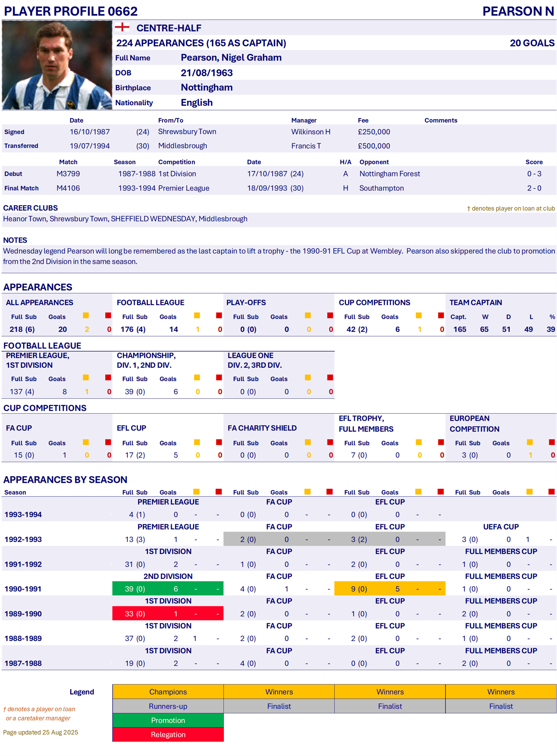Click red card icon under European Competition
The height and width of the screenshot is (756, 557).
551,442
